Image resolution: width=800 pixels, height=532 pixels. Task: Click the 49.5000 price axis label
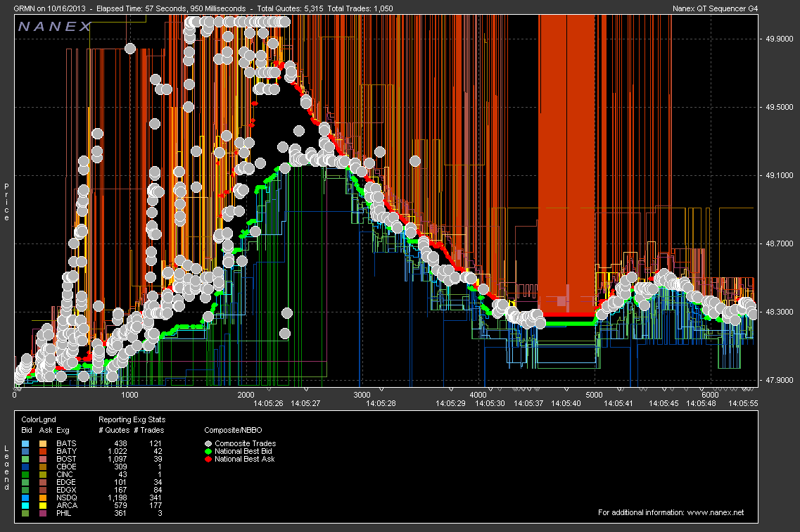coord(779,107)
